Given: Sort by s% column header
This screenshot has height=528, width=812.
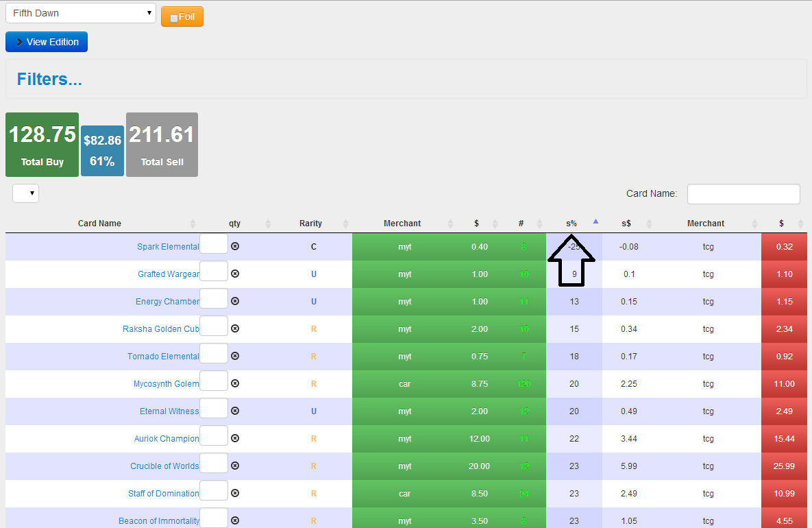Looking at the screenshot, I should pos(571,224).
